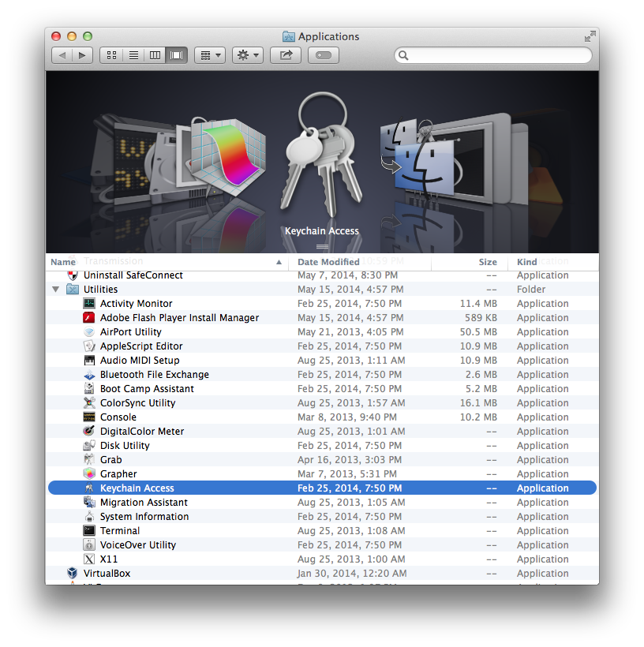Image resolution: width=644 pixels, height=647 pixels.
Task: Click the Activity Monitor icon
Action: pos(89,303)
